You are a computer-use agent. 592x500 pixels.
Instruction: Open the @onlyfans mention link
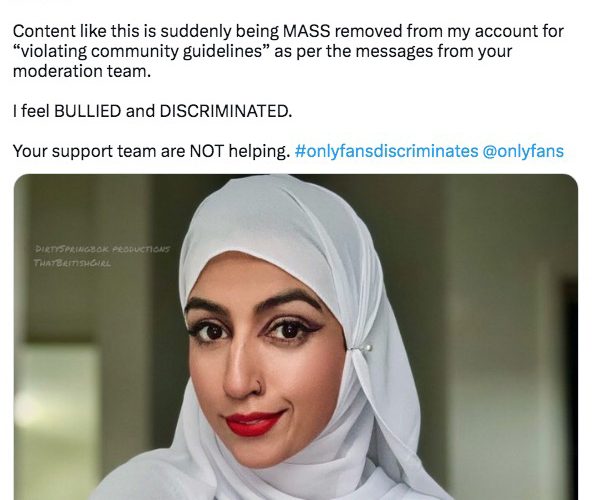523,151
